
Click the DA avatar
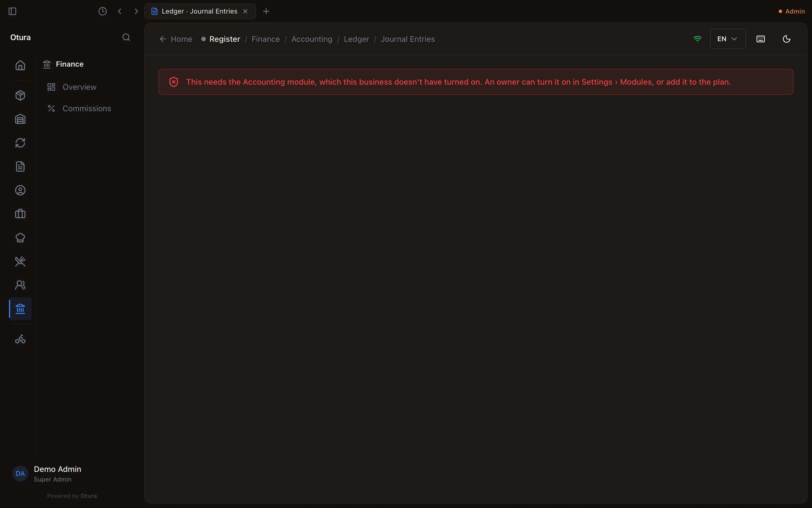tap(20, 473)
